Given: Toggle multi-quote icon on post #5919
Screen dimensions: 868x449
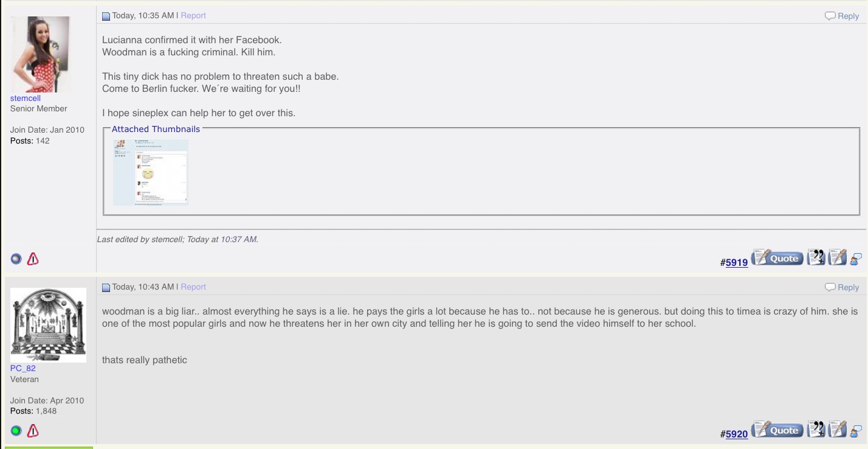Looking at the screenshot, I should pyautogui.click(x=816, y=258).
